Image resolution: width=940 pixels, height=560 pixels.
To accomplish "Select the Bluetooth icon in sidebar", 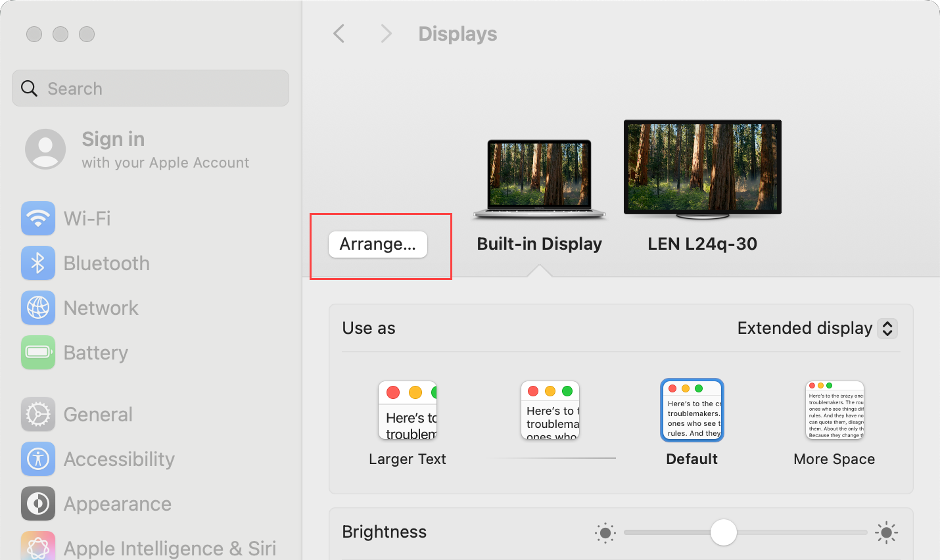I will (x=38, y=263).
